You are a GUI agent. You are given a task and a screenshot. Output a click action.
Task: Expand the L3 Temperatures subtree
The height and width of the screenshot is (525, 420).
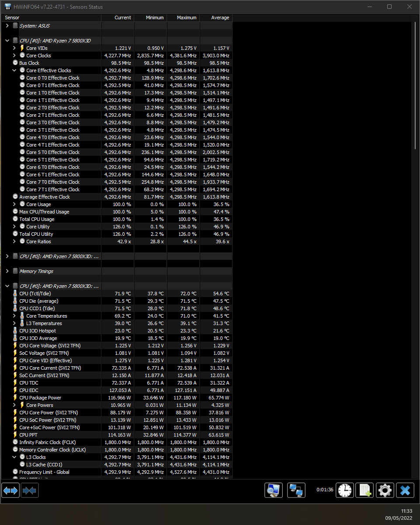(14, 323)
